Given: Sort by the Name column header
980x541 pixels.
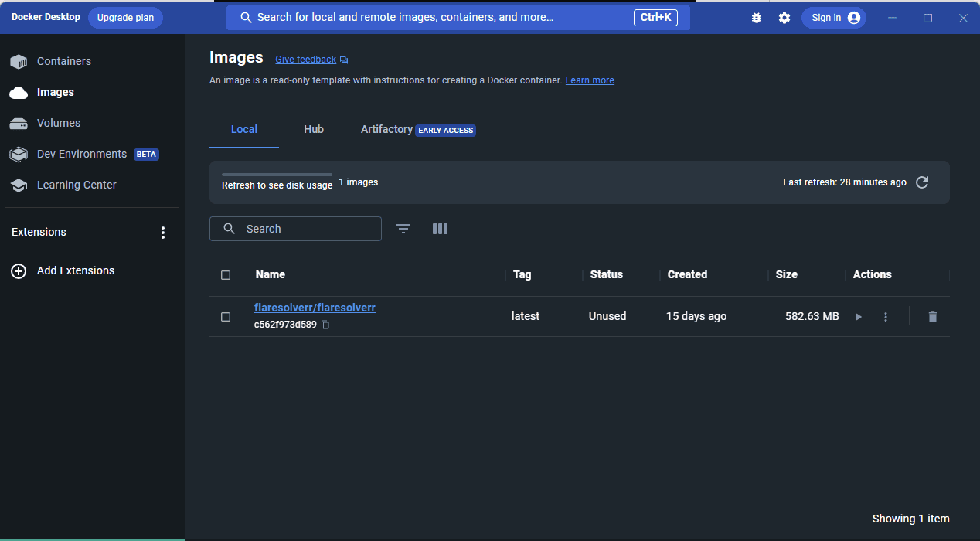Looking at the screenshot, I should point(271,274).
